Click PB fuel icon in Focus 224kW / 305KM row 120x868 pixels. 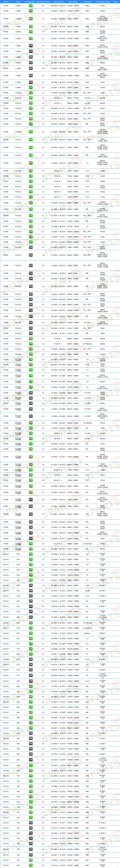(31, 237)
